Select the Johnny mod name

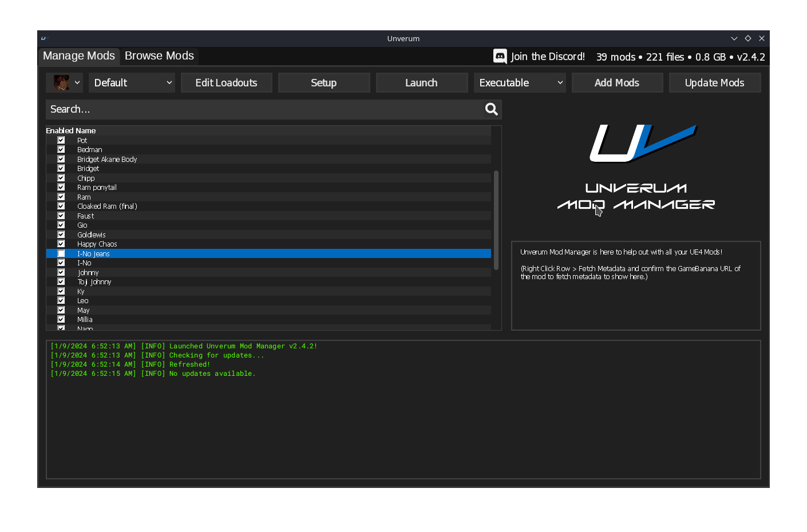88,273
